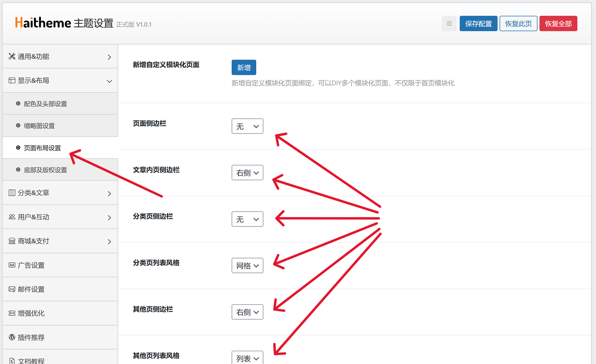Open the 邮件设置 section
Screen dimensions: 596x364
[60, 289]
